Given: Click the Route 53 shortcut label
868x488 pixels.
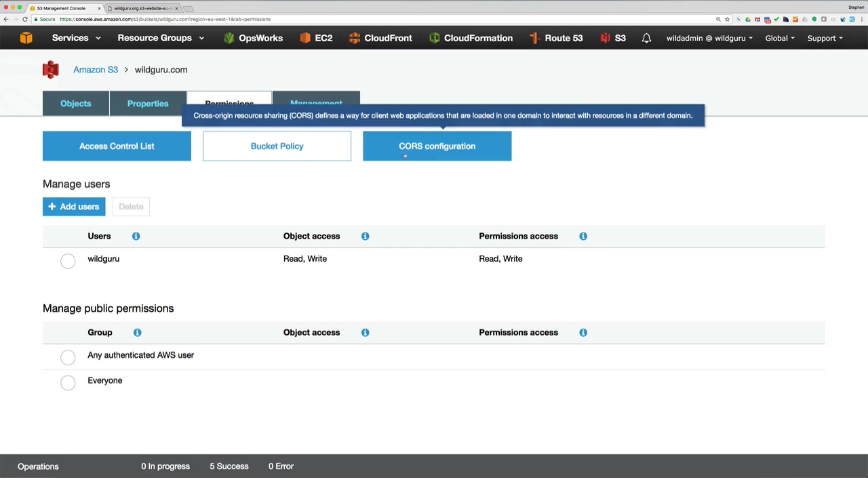Looking at the screenshot, I should [564, 38].
